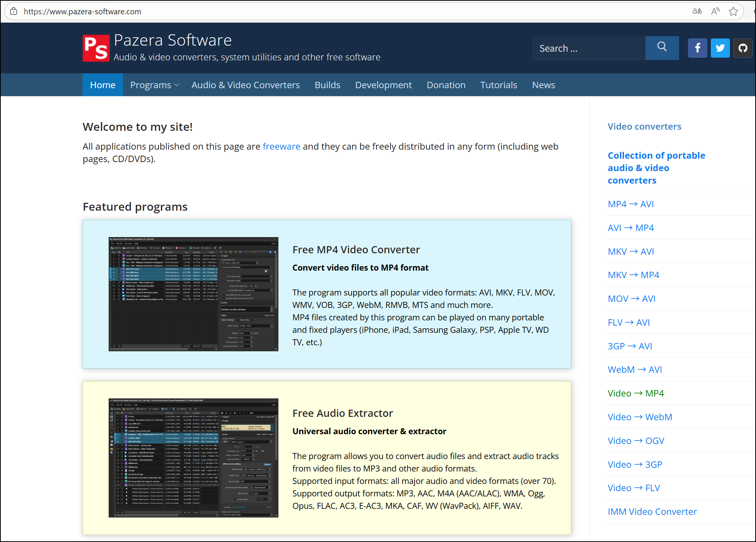Click the IMM Video Converter link

click(x=652, y=512)
